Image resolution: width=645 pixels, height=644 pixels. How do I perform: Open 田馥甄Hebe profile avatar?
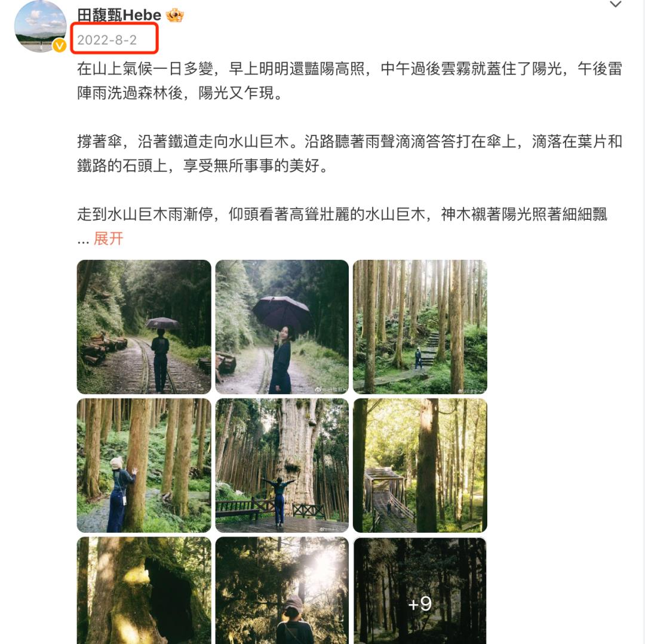[41, 26]
